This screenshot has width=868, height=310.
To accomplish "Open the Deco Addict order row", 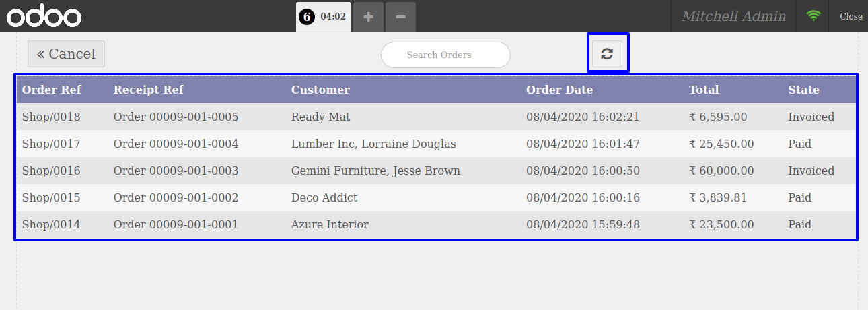I will 436,197.
